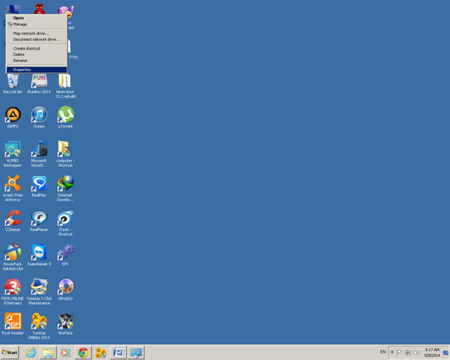Select the CCleaner desktop shortcut
Image resolution: width=450 pixels, height=360 pixels.
13,221
